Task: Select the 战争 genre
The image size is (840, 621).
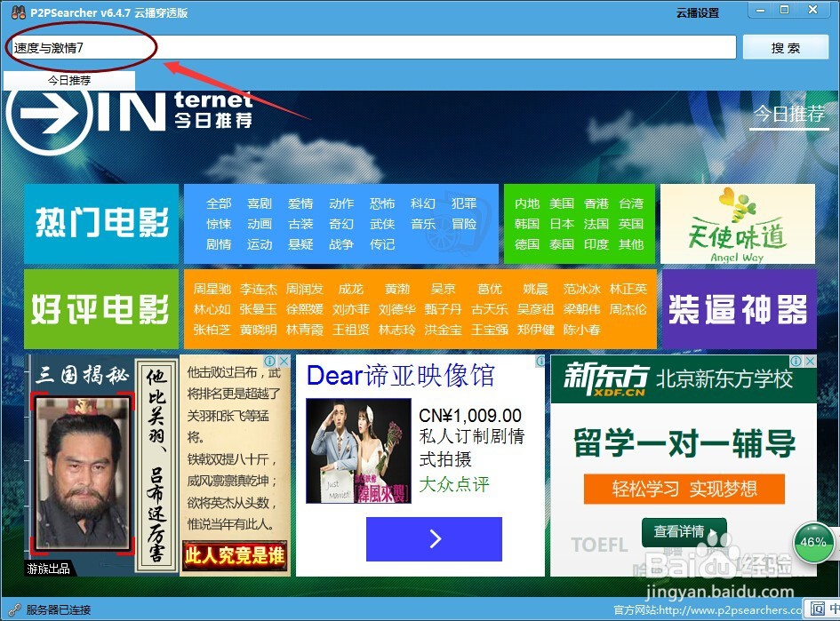Action: coord(341,244)
